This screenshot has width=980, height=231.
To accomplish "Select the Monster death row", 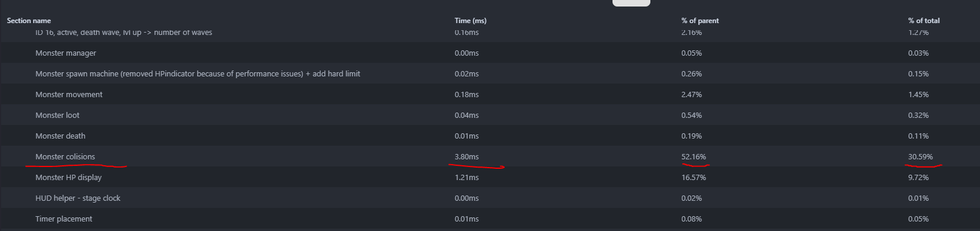I will (490, 136).
